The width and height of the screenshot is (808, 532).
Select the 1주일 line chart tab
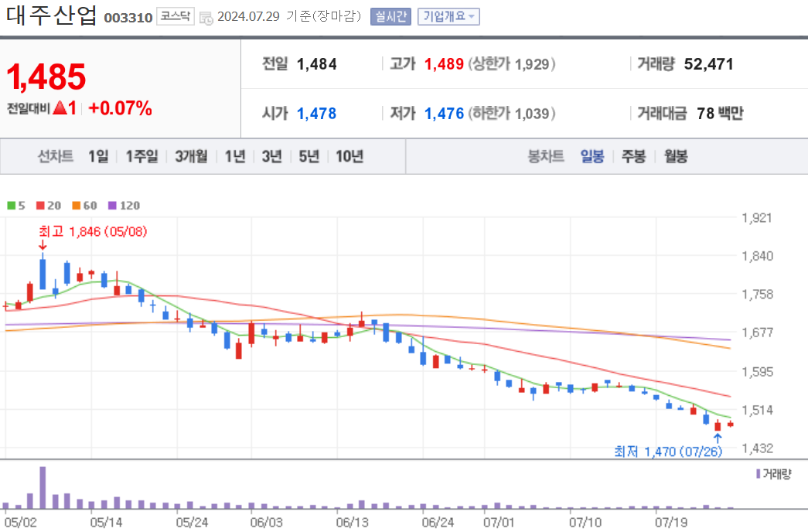(141, 156)
